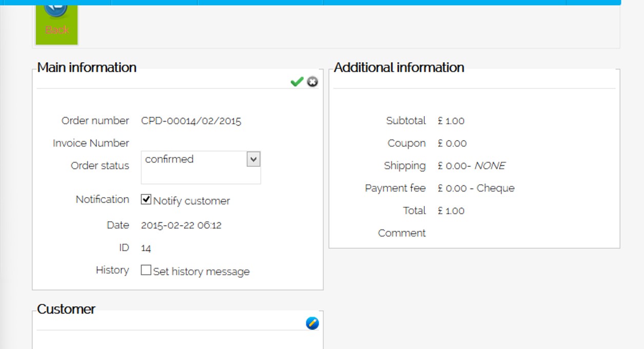Click the order date 2015-02-22 06:12
Image resolution: width=644 pixels, height=349 pixels.
point(181,225)
